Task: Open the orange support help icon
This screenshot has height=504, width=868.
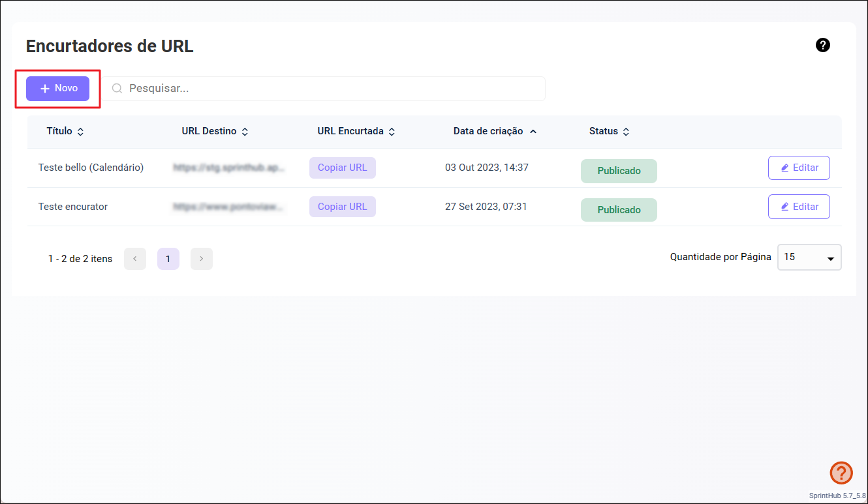Action: [841, 473]
